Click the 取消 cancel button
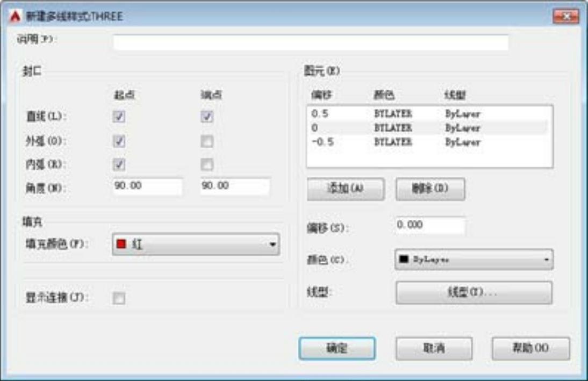The width and height of the screenshot is (588, 381). point(434,348)
